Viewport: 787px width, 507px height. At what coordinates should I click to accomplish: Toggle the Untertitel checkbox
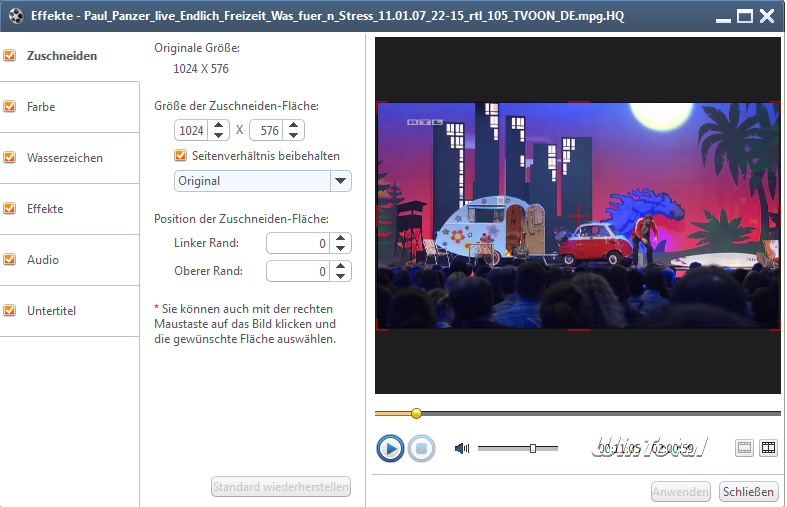10,310
